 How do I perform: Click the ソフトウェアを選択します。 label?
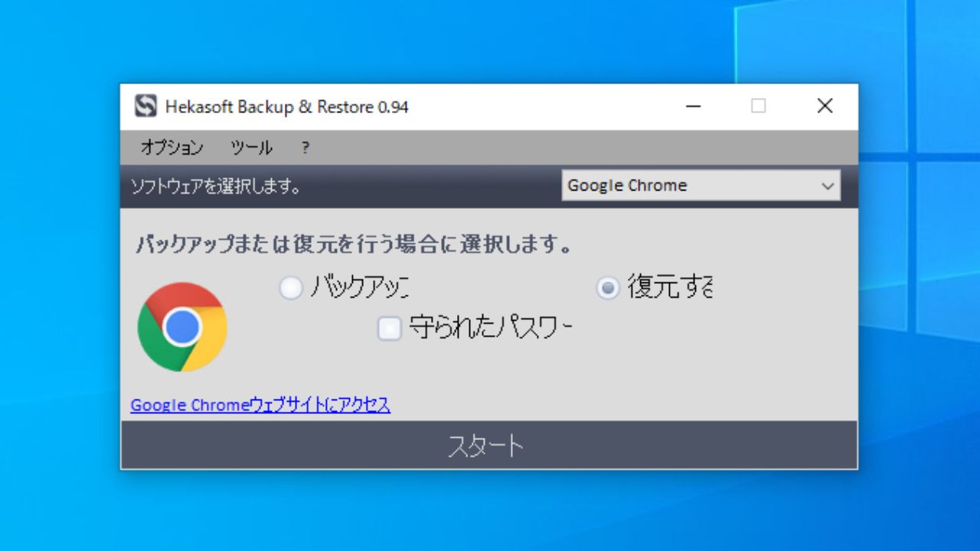click(x=216, y=186)
